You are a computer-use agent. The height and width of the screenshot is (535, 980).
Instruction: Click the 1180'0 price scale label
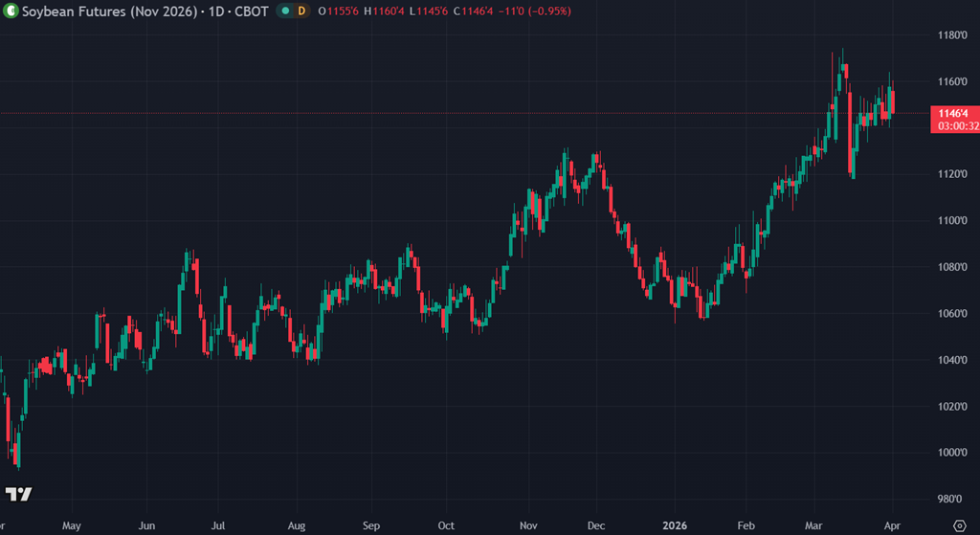pyautogui.click(x=951, y=35)
